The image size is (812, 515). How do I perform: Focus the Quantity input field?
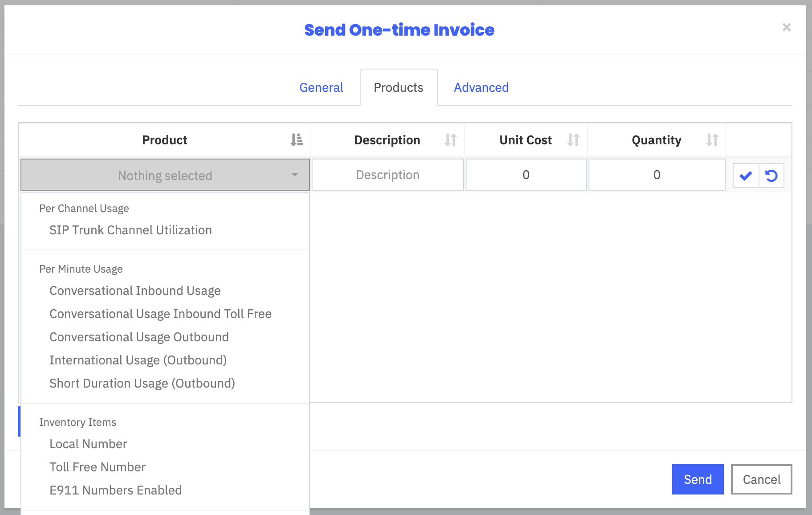657,175
